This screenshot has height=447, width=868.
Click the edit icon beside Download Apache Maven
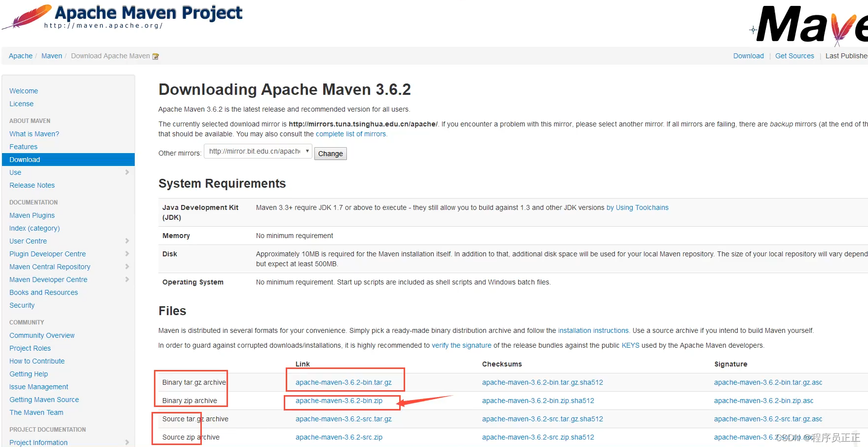point(155,56)
